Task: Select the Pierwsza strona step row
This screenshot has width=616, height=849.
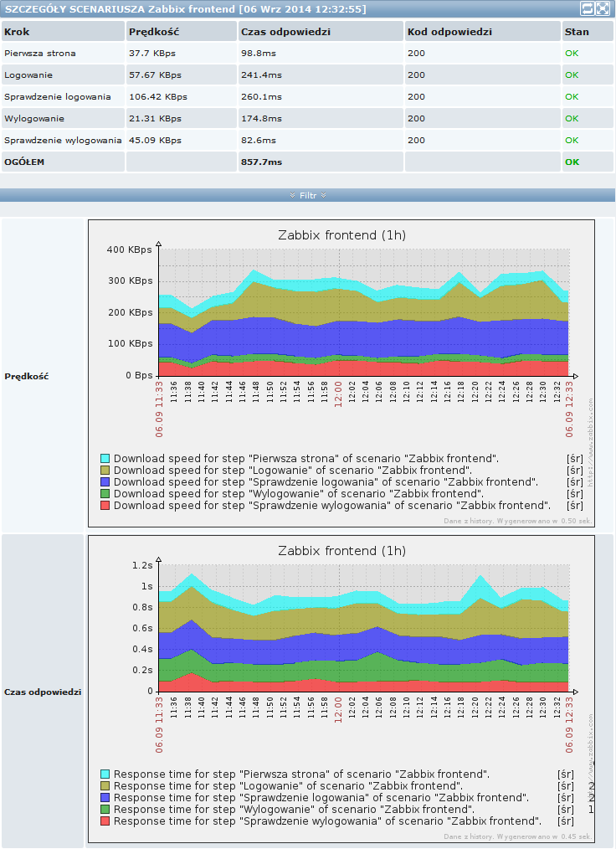Action: pos(307,53)
